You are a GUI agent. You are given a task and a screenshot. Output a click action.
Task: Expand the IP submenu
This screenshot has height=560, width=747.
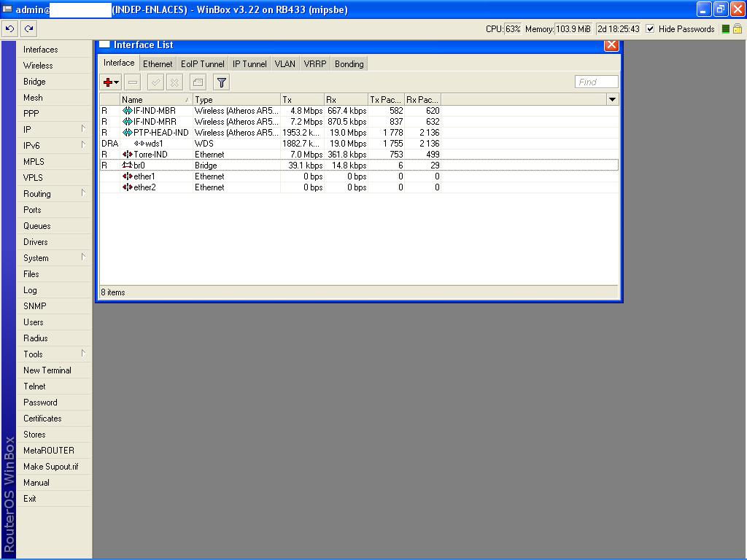coord(83,128)
